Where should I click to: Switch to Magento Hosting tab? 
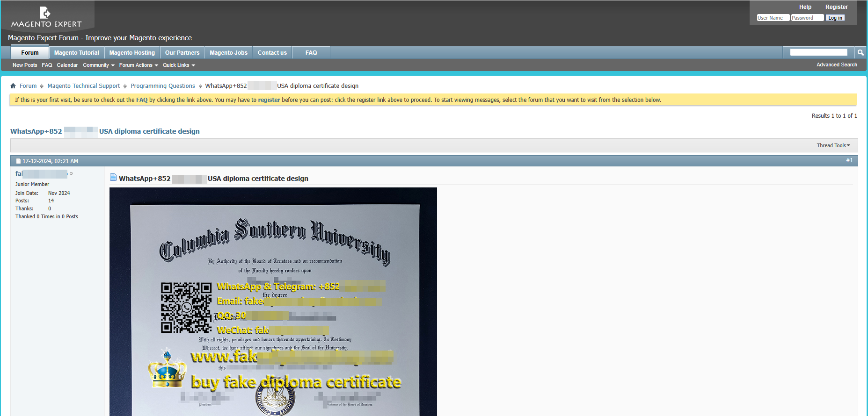132,53
